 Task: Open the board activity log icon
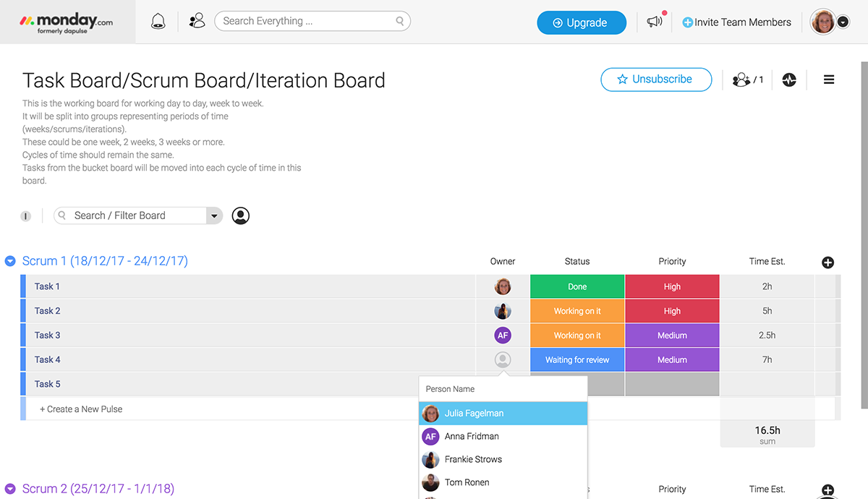tap(789, 80)
